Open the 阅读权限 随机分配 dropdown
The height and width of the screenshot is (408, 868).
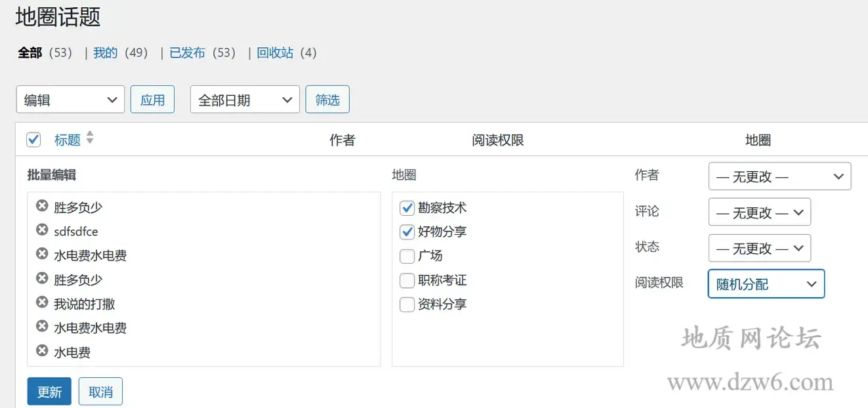[x=766, y=283]
